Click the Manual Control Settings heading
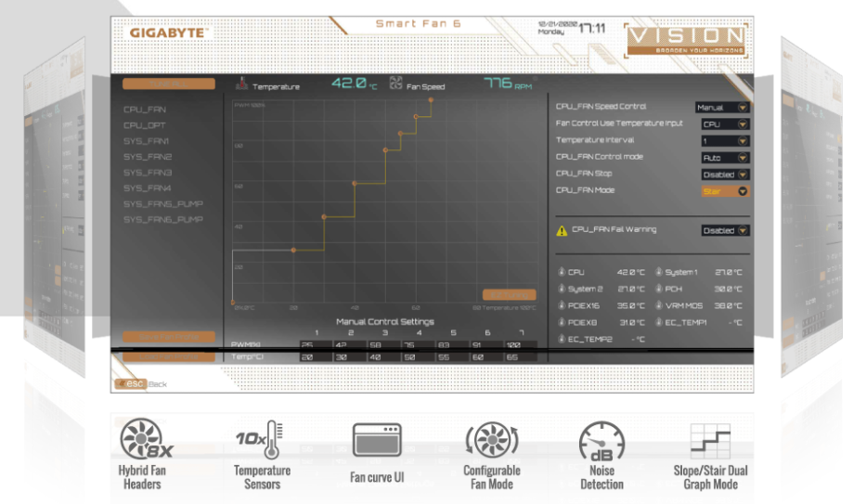 (x=385, y=321)
